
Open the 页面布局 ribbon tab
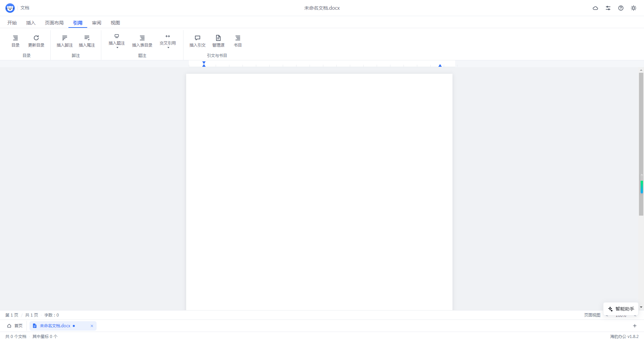[54, 23]
